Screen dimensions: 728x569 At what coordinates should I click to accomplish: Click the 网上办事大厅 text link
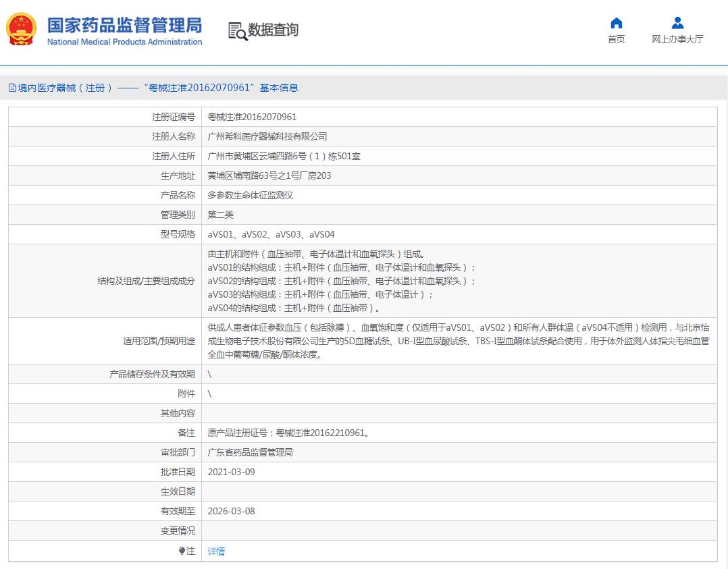[x=677, y=39]
